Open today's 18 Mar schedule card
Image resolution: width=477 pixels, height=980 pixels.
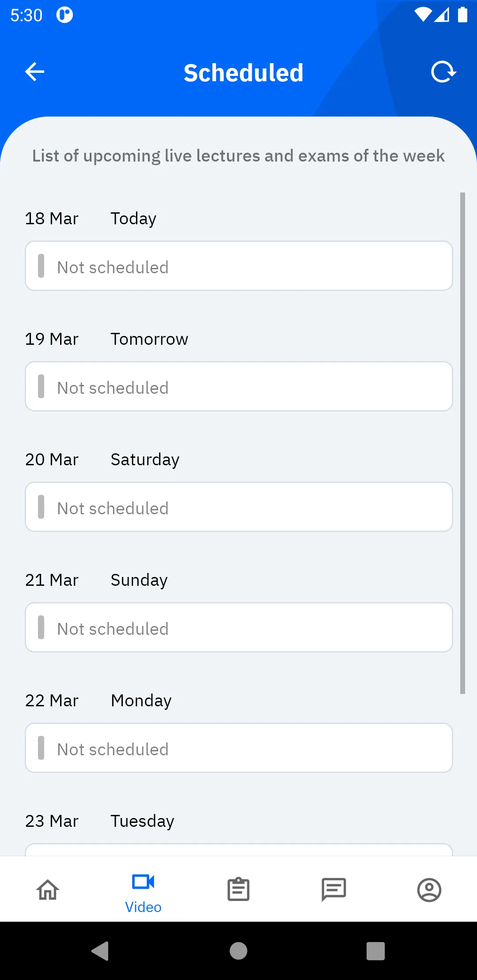click(x=239, y=266)
